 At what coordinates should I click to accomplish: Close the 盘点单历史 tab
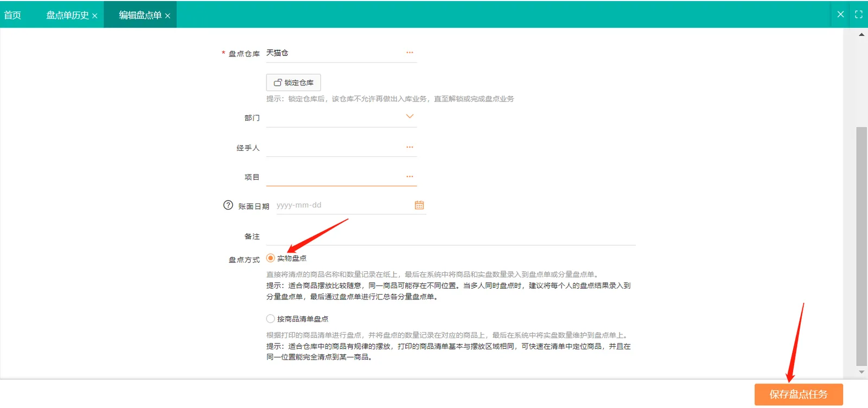(95, 16)
